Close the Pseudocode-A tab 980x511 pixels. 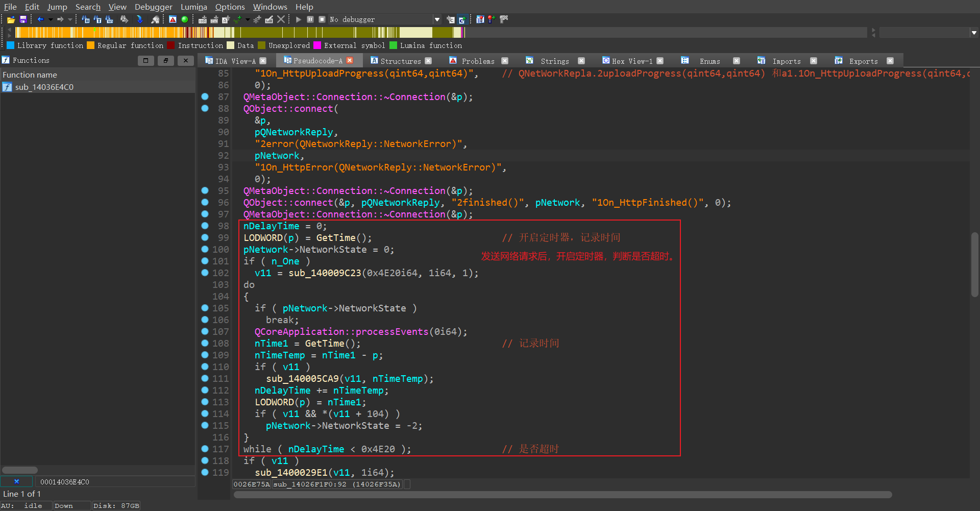point(350,60)
